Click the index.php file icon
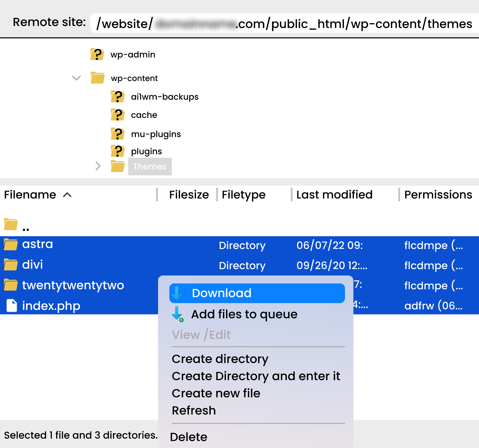The height and width of the screenshot is (448, 479). click(11, 305)
